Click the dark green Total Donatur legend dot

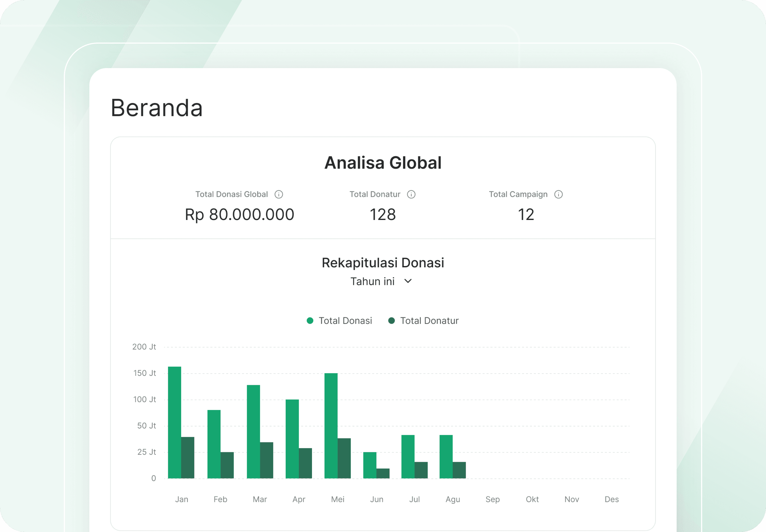pos(391,321)
